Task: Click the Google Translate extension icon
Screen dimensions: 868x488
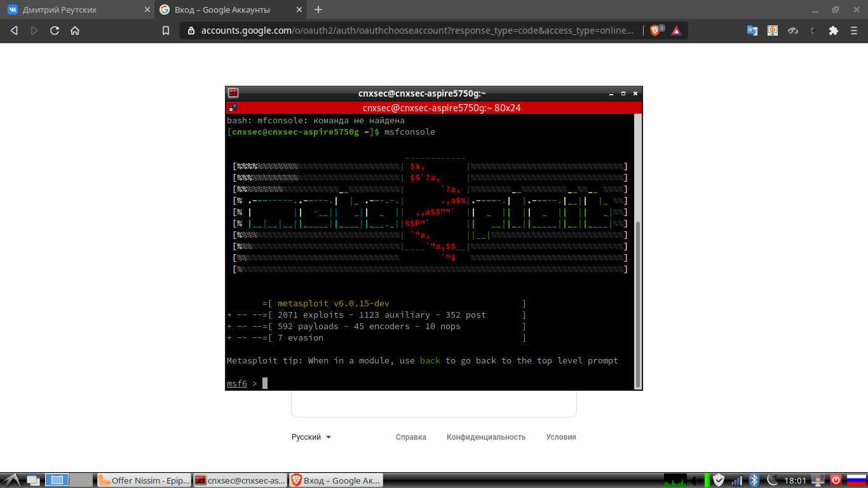Action: click(x=752, y=30)
